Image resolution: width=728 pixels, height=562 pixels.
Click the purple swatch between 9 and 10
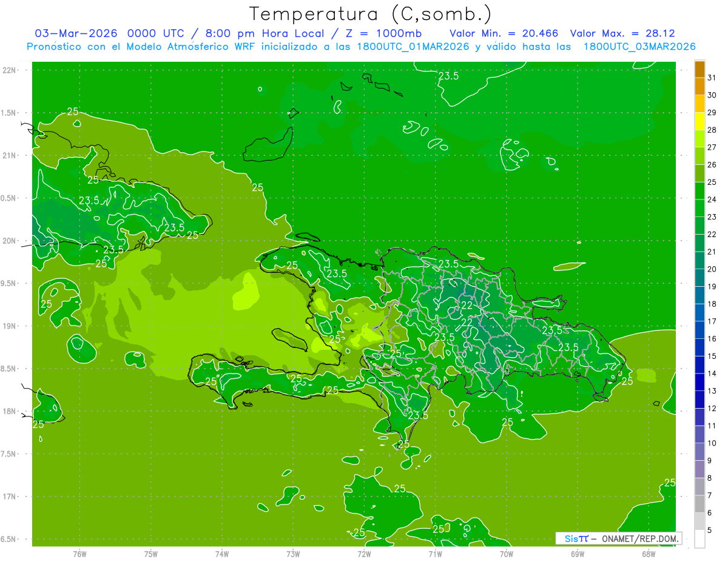(x=699, y=452)
